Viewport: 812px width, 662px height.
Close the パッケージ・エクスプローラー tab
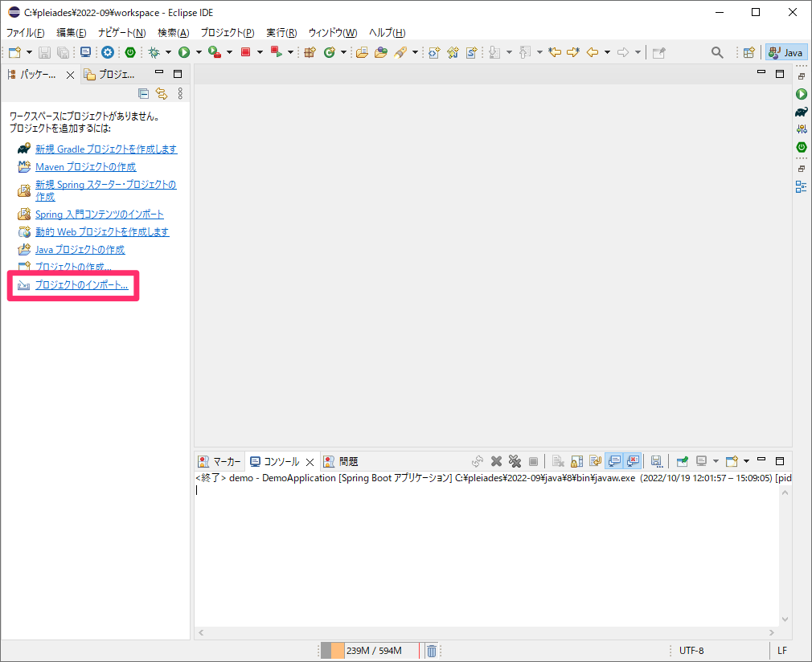(x=70, y=75)
